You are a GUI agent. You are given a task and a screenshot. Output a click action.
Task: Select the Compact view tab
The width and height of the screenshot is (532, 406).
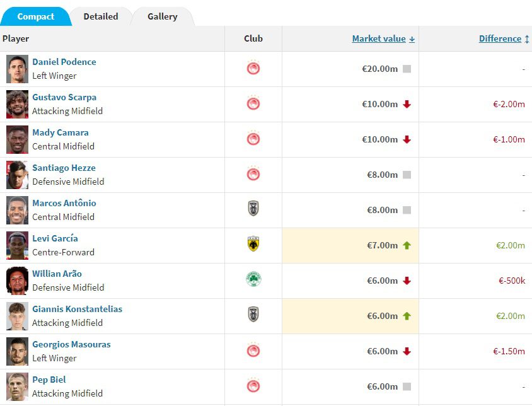click(36, 16)
